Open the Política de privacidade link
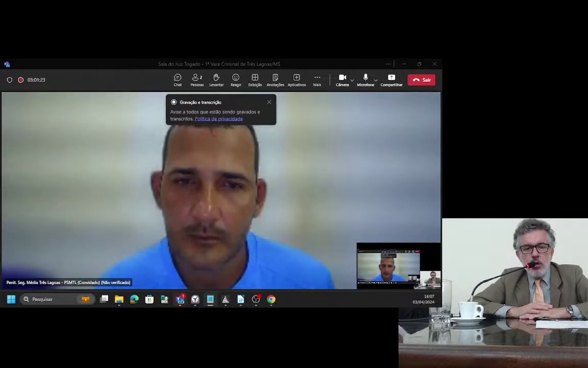This screenshot has height=368, width=588. [218, 119]
